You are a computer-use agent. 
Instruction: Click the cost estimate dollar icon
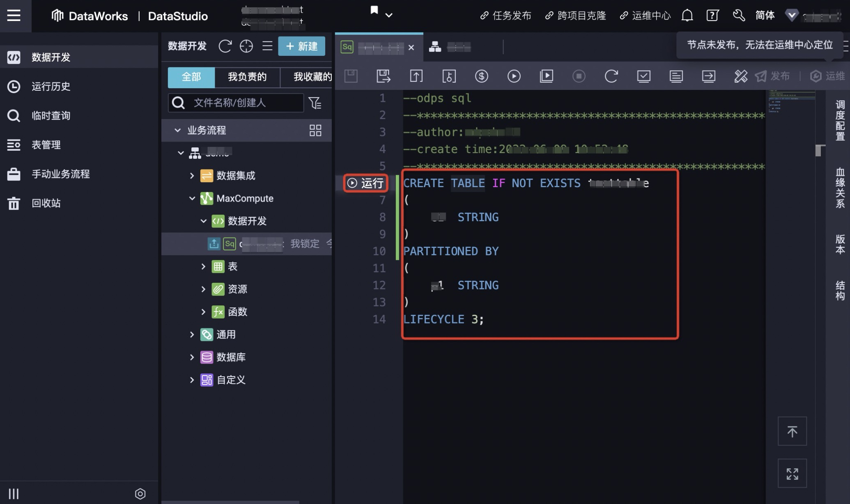(481, 76)
